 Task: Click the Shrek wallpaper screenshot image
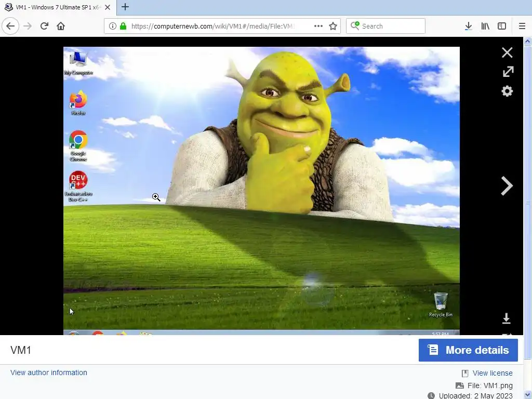click(262, 191)
